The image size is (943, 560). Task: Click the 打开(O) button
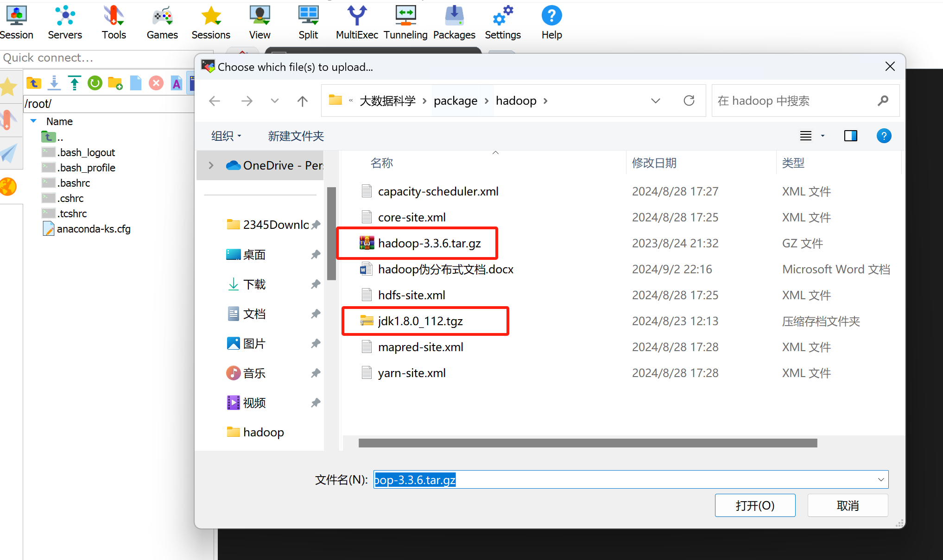[x=755, y=505]
